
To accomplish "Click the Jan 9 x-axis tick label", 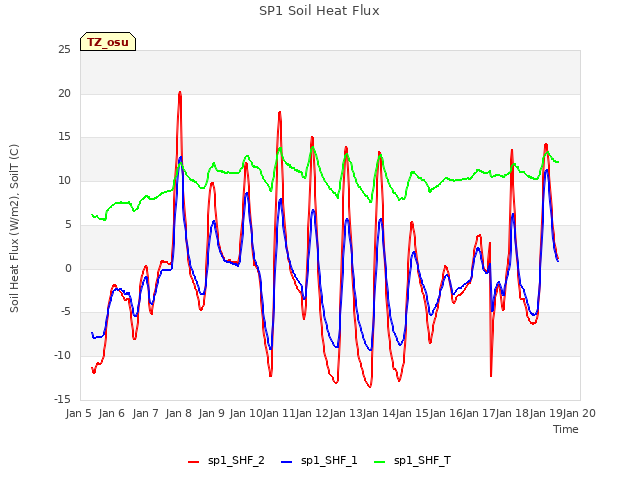I will coord(212,413).
